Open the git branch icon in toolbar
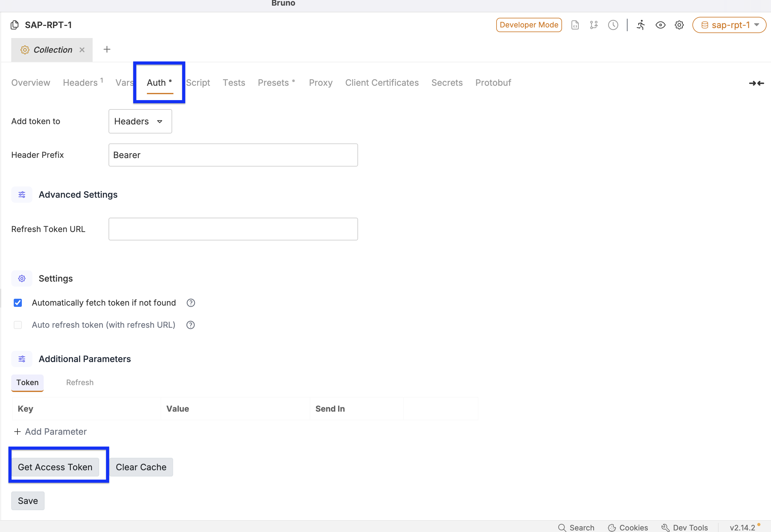This screenshot has width=771, height=532. click(x=594, y=25)
